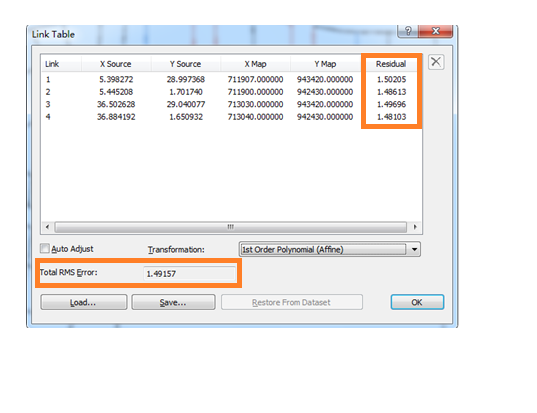
Task: Confirm with the OK button
Action: point(417,302)
